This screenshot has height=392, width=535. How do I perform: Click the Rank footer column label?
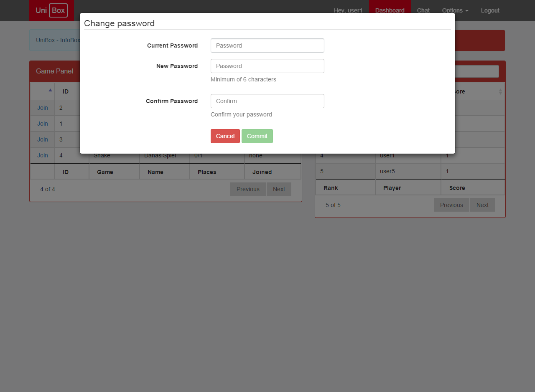[x=331, y=188]
